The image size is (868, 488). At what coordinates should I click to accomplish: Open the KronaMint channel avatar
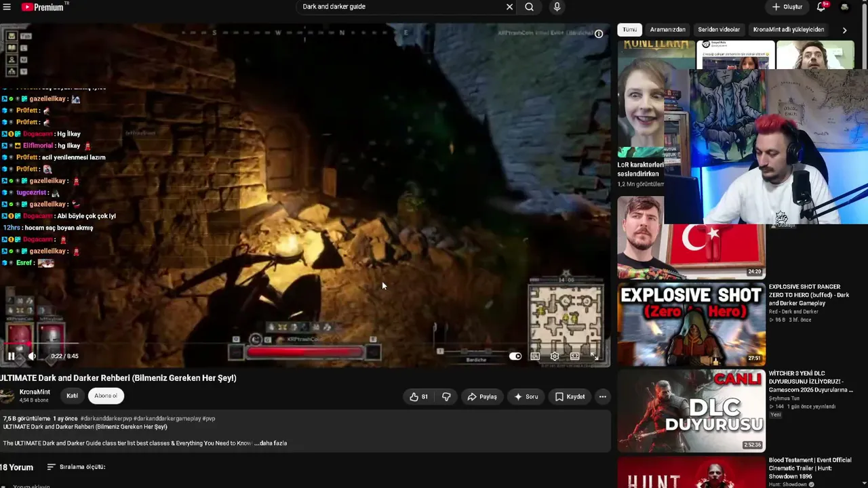[7, 396]
